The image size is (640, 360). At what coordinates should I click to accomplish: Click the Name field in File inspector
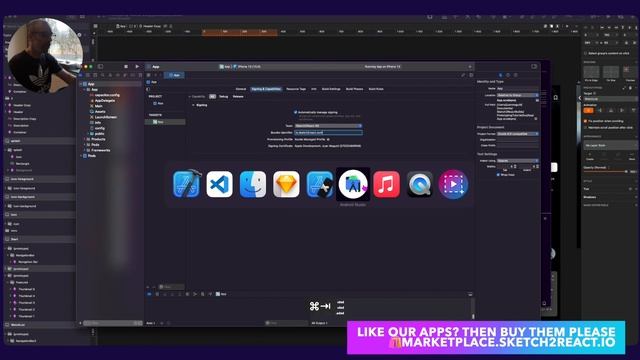[518, 89]
